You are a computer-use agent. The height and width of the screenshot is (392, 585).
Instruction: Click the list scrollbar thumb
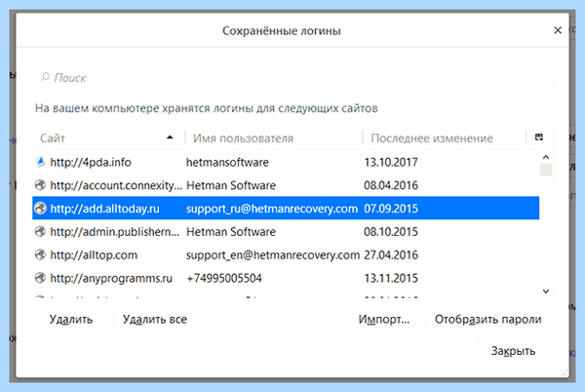[x=546, y=170]
